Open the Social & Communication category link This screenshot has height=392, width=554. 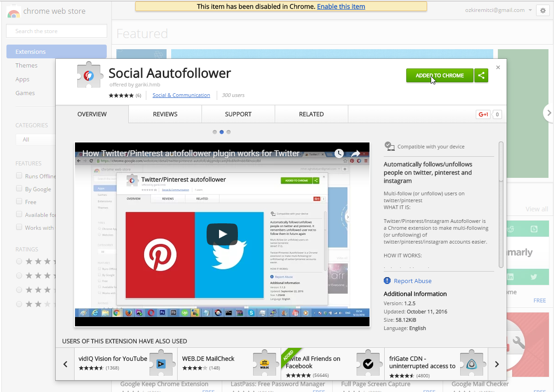point(181,95)
